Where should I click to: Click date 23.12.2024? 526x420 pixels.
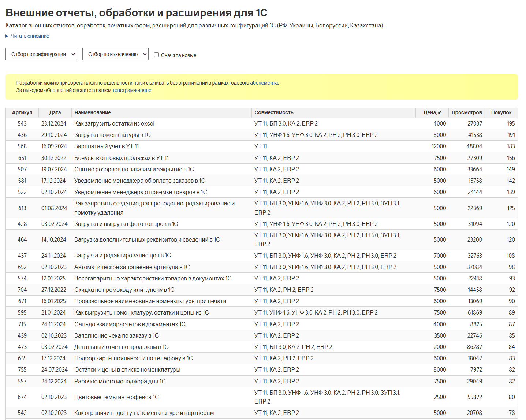pos(54,123)
